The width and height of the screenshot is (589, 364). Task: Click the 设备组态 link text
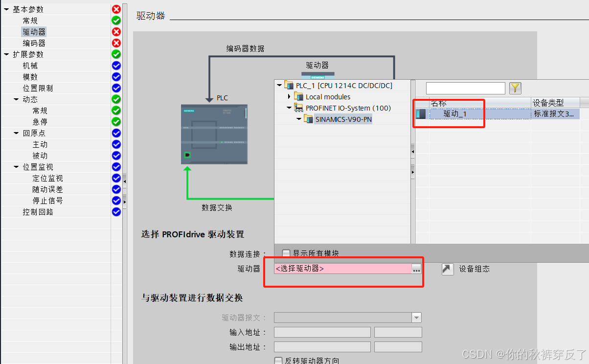474,269
